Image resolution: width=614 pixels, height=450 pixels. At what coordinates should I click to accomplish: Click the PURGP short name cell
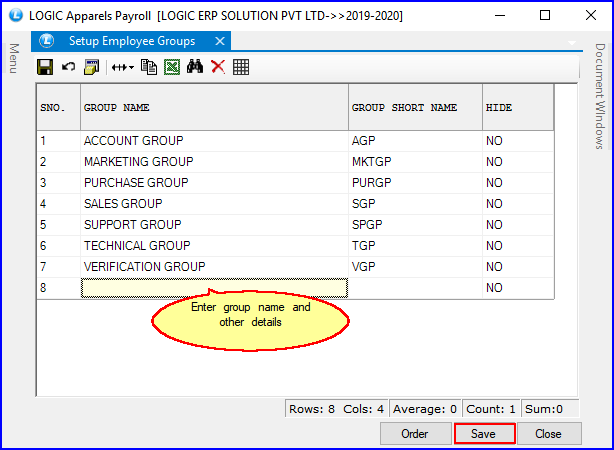415,183
